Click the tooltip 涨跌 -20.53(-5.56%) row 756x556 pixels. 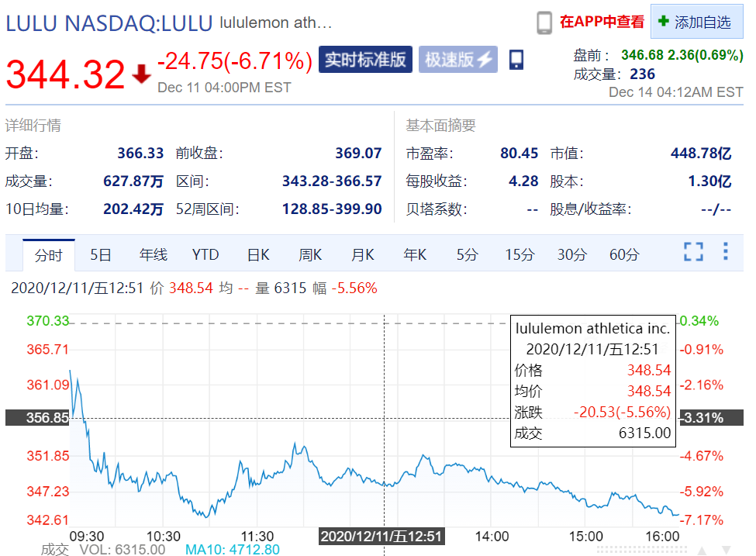pyautogui.click(x=592, y=413)
